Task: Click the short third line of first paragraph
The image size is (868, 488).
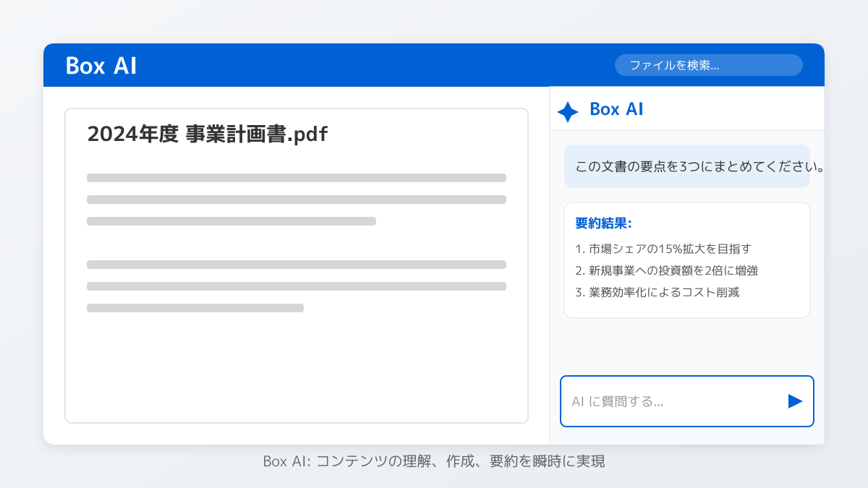Action: click(x=231, y=221)
